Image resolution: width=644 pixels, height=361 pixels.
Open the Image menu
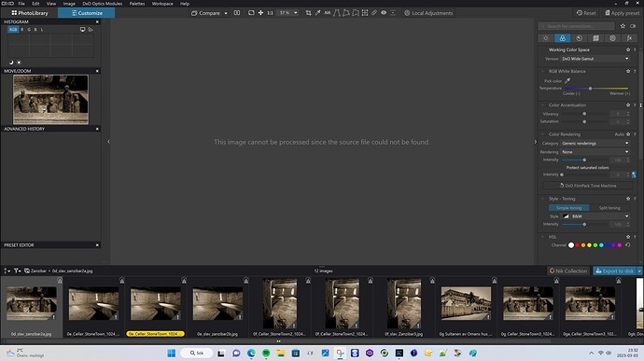(69, 4)
